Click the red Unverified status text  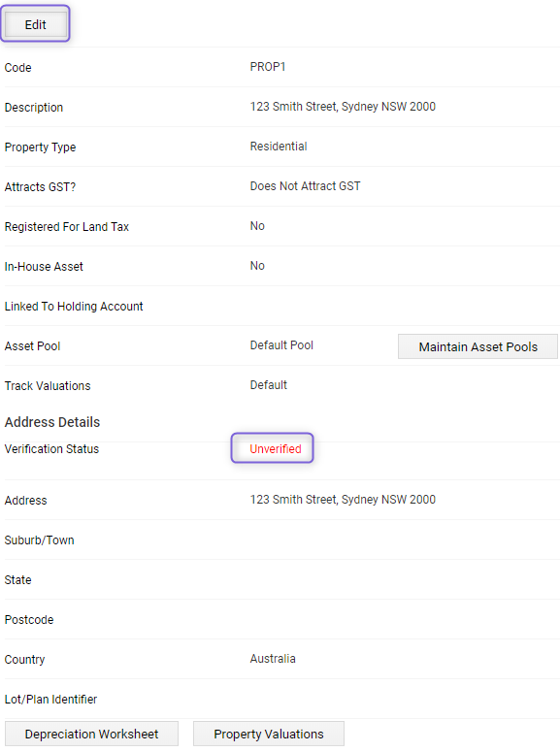tap(276, 449)
